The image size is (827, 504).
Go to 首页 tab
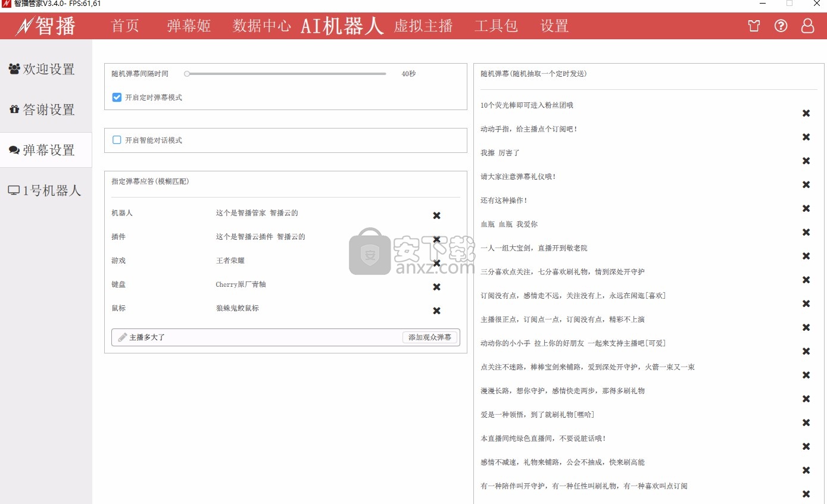(125, 26)
